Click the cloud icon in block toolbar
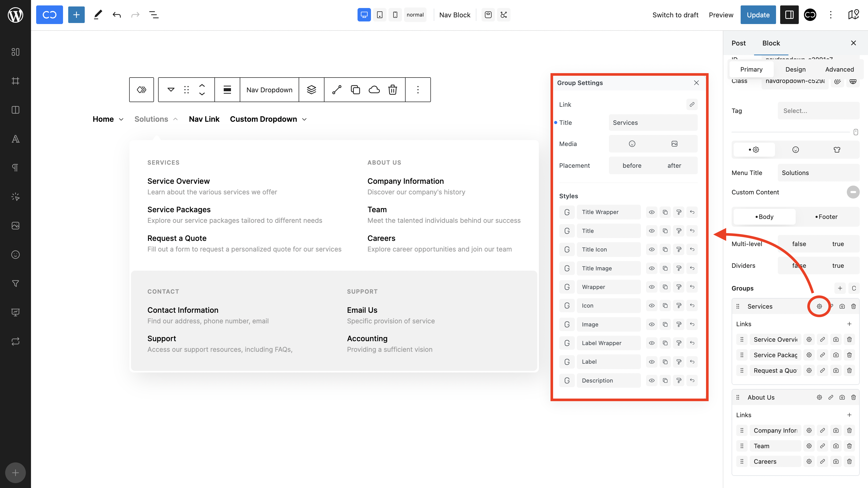Viewport: 868px width, 488px height. (x=374, y=90)
